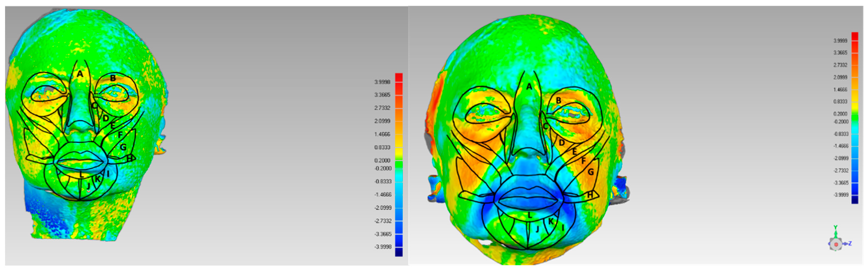Click region label G on the right face cheek
868x271 pixels.
(x=590, y=172)
